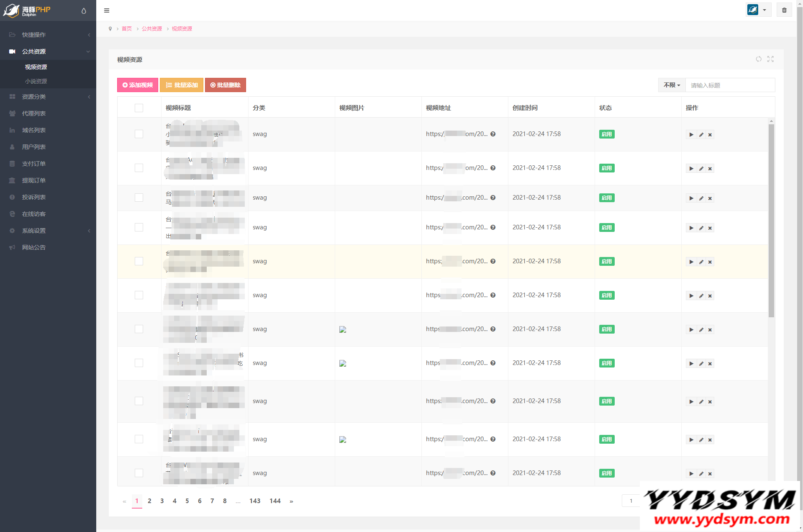Open the 不限 category filter dropdown

(x=672, y=85)
